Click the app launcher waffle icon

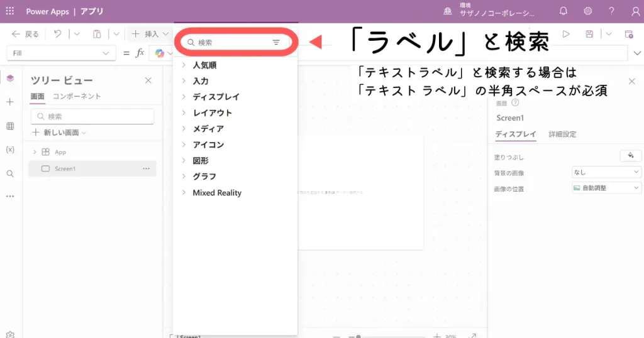(x=10, y=11)
